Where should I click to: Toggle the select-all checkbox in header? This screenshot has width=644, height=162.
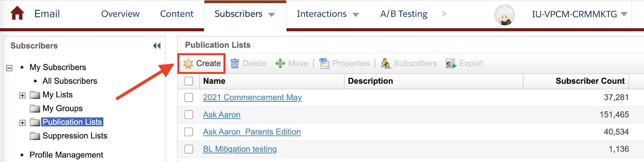tap(189, 81)
